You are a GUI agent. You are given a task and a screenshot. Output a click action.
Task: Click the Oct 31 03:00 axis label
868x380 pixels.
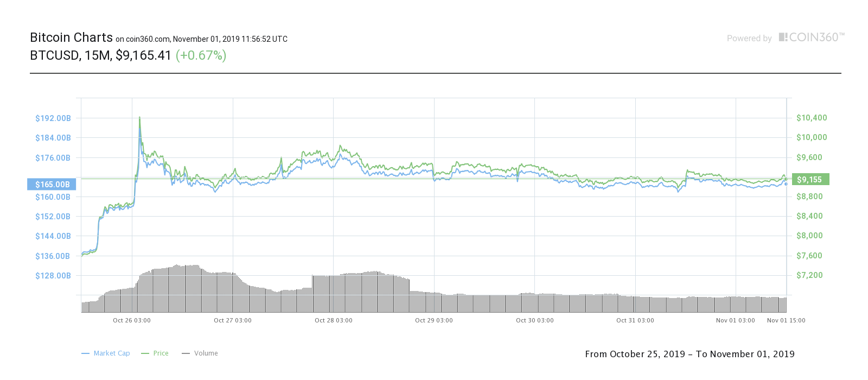(x=635, y=320)
